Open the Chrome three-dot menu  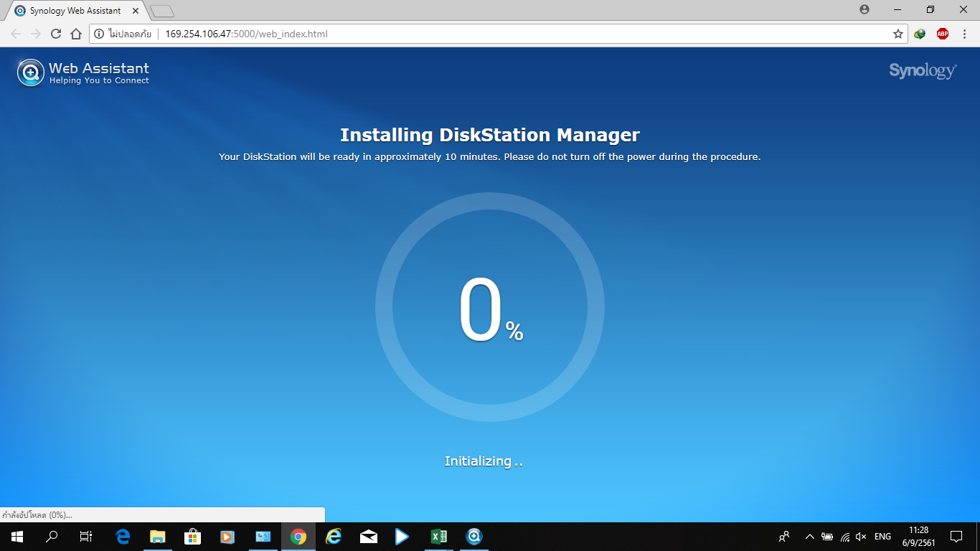(964, 34)
